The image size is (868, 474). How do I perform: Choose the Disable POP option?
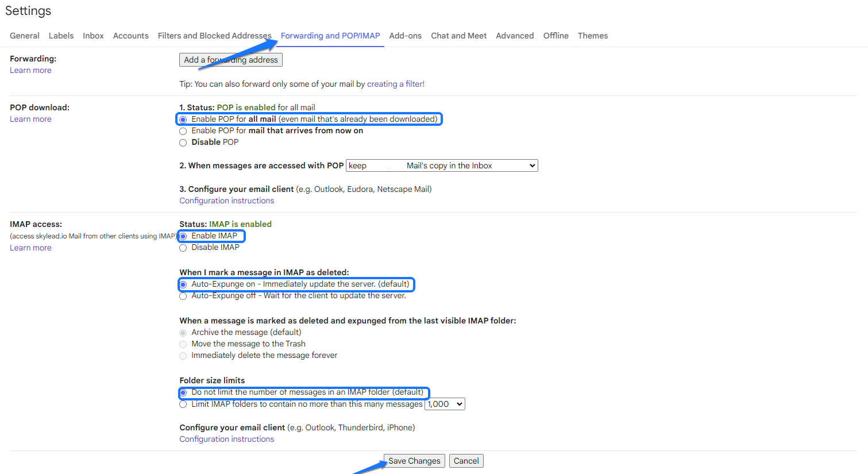[183, 142]
